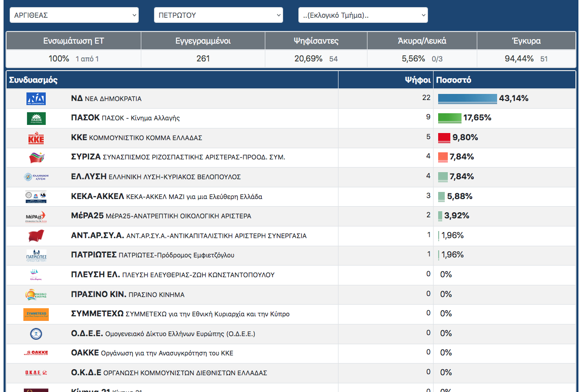This screenshot has width=583, height=392.
Task: Click the ΠΛΕΥΣΗ ΕΛ. party name
Action: pyautogui.click(x=96, y=275)
